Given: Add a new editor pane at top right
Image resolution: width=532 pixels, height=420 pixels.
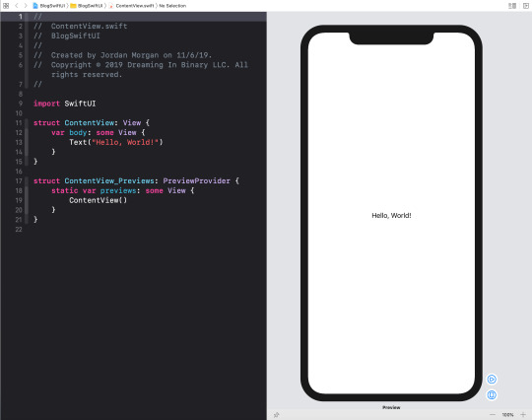Looking at the screenshot, I should (x=526, y=6).
